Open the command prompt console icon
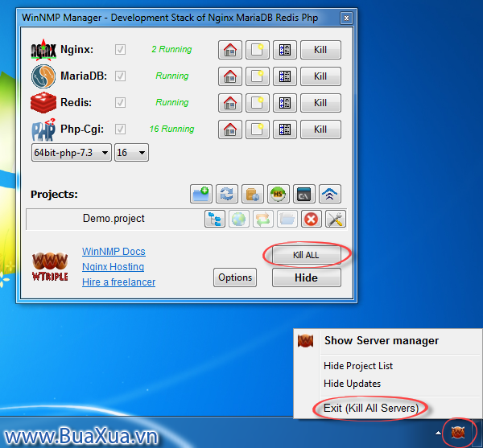 coord(304,194)
